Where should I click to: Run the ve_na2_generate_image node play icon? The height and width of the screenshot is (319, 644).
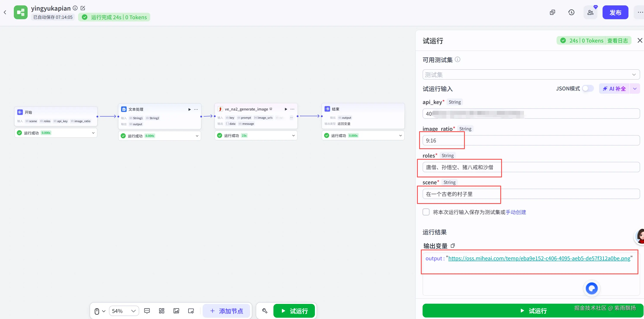(286, 109)
